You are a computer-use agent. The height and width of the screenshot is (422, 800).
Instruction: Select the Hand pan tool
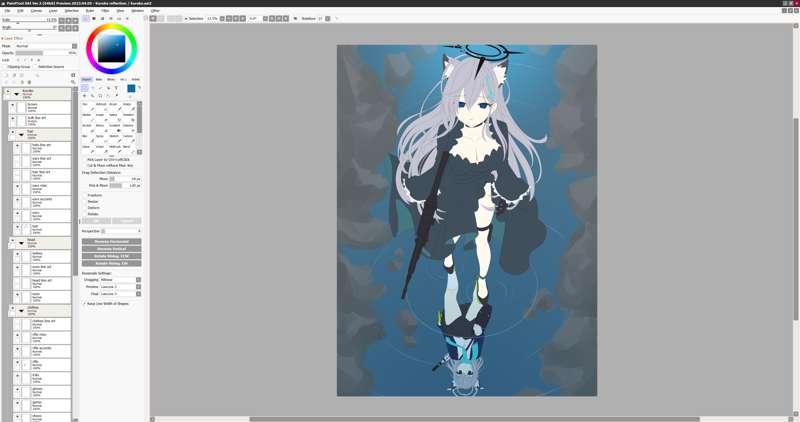[x=108, y=95]
